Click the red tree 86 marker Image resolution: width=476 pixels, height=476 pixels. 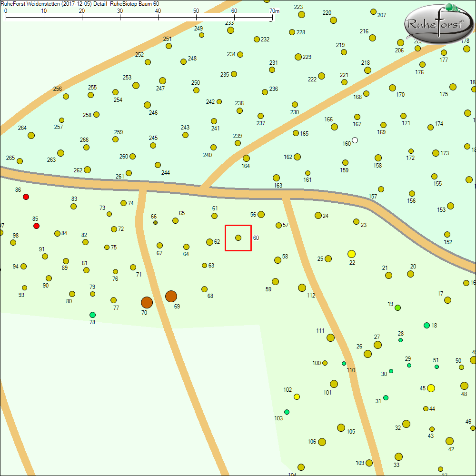(x=26, y=197)
